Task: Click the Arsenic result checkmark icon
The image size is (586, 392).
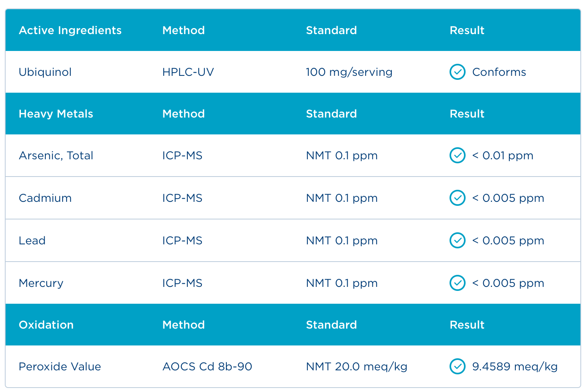Action: click(x=457, y=156)
